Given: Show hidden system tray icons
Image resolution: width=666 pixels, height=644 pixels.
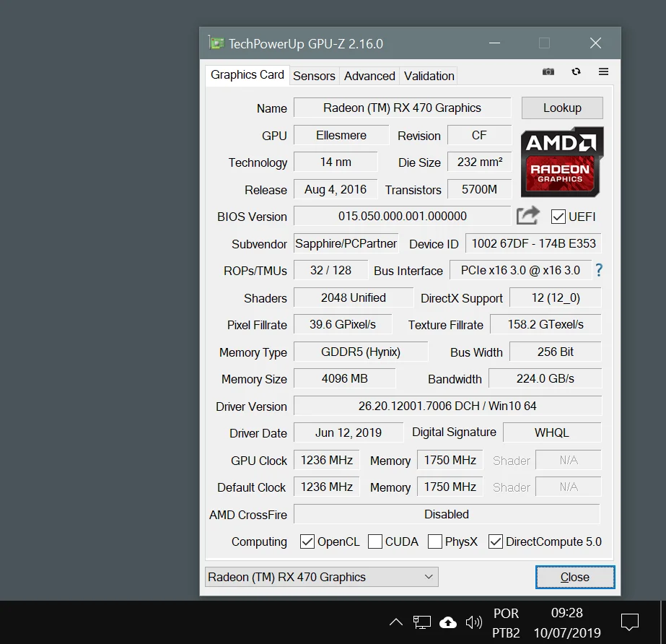Looking at the screenshot, I should (396, 622).
